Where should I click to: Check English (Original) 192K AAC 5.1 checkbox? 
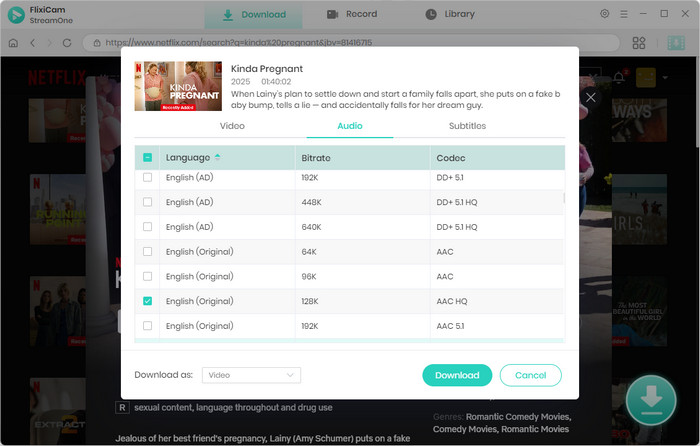pos(147,326)
